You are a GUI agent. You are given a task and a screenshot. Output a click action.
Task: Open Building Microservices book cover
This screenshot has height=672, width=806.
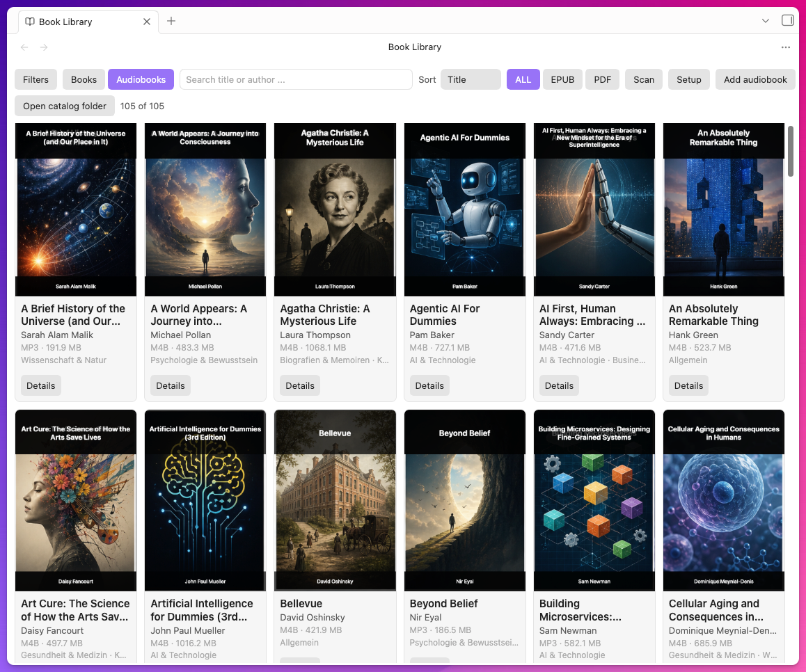click(594, 500)
